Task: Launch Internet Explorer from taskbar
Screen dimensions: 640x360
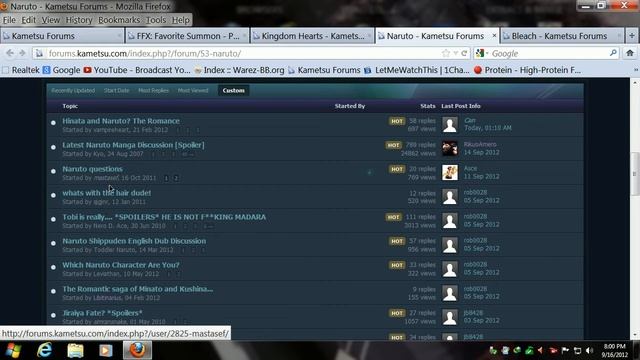Action: [x=44, y=350]
